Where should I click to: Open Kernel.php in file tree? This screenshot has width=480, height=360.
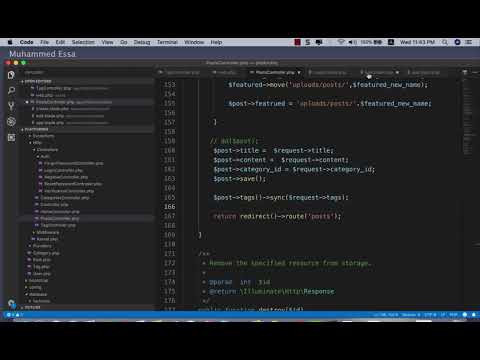pyautogui.click(x=45, y=239)
